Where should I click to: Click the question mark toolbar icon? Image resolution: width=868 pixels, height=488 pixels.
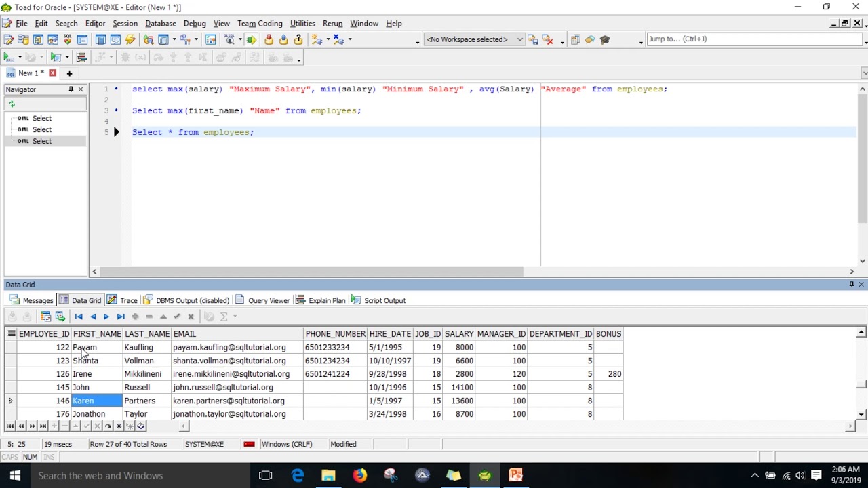coord(298,39)
